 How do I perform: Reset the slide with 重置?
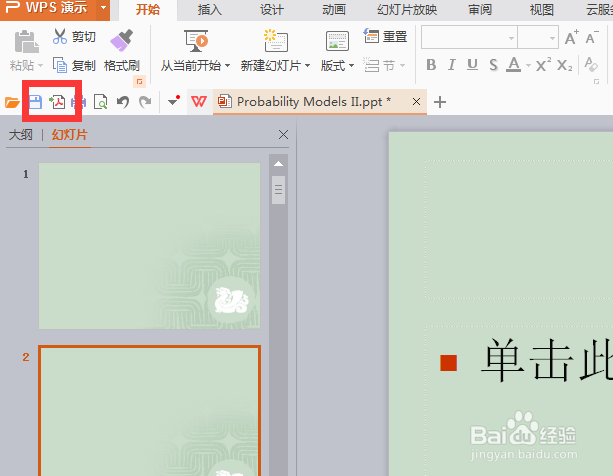coord(385,36)
